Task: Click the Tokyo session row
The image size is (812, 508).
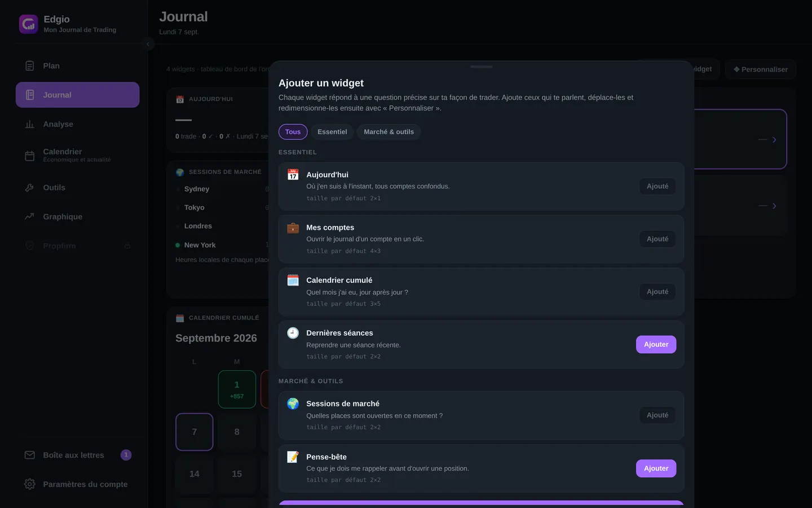Action: [222, 208]
